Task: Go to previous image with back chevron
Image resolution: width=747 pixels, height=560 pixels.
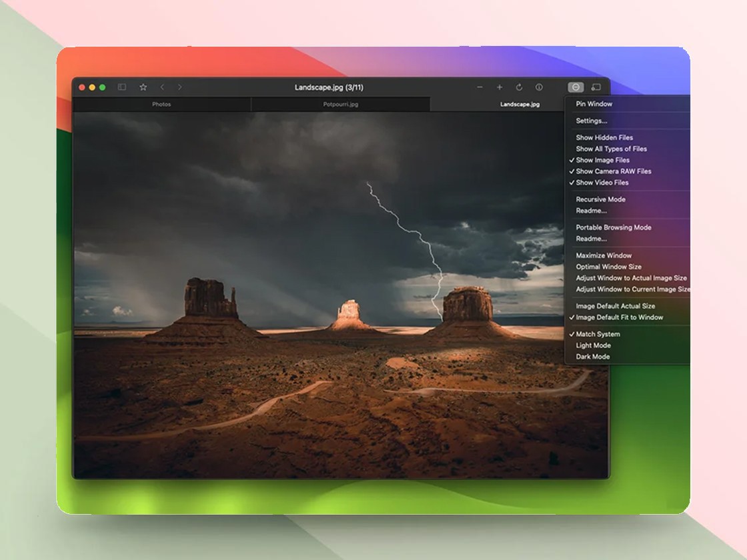Action: click(x=163, y=87)
